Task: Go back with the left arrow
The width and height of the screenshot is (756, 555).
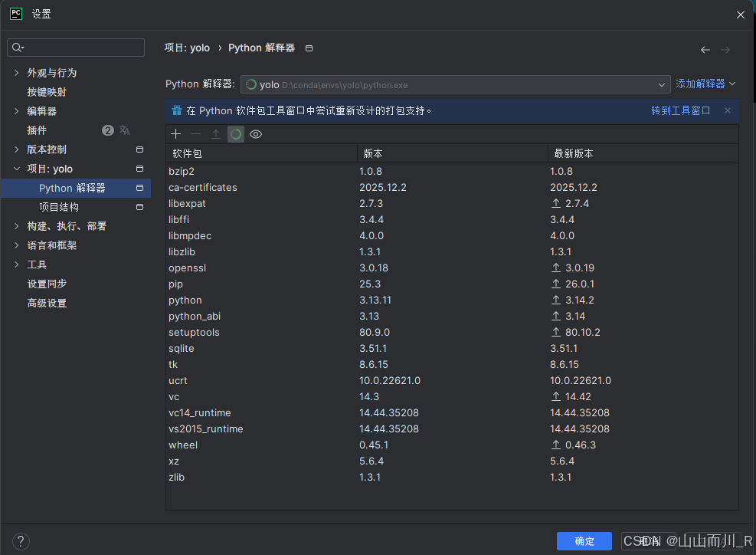Action: point(705,50)
